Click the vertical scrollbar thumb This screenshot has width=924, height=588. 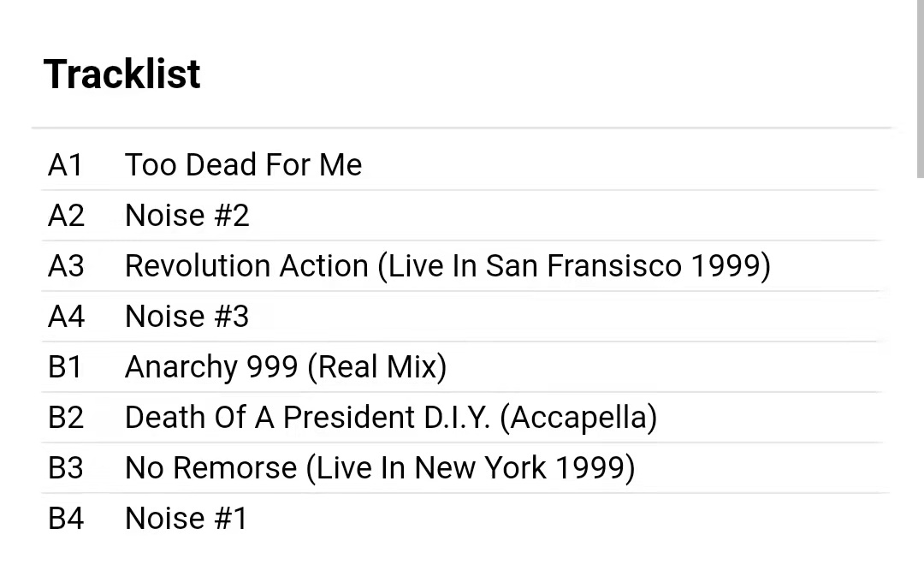920,86
